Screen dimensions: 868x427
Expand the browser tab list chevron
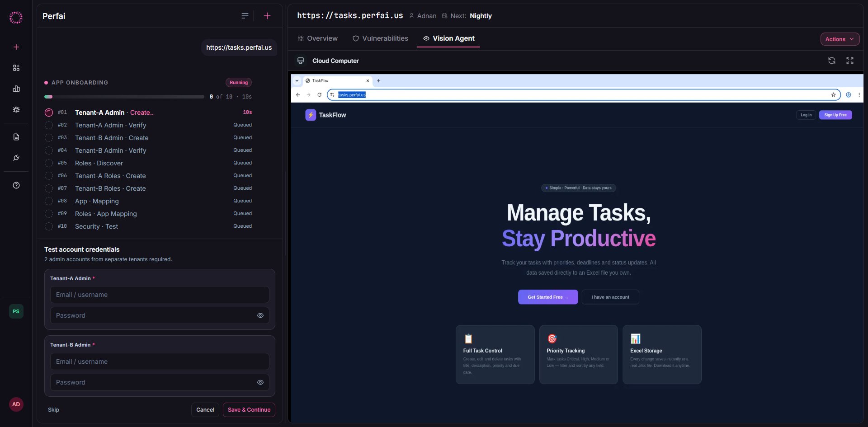coord(297,81)
